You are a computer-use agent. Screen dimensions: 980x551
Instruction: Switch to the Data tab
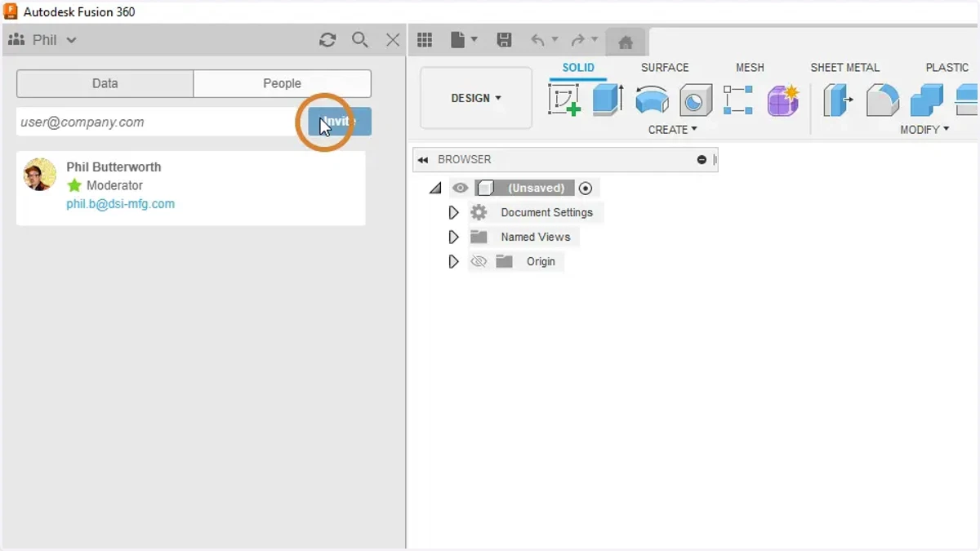pos(105,83)
